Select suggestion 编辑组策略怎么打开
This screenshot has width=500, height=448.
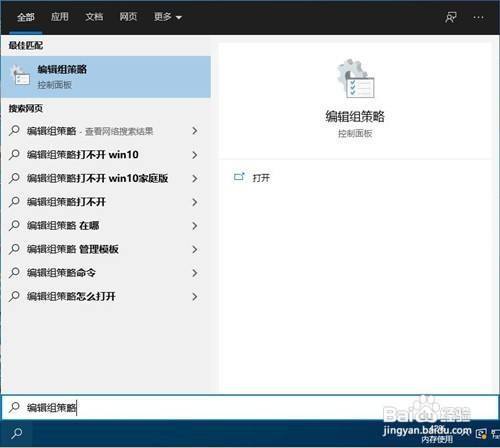[106, 297]
